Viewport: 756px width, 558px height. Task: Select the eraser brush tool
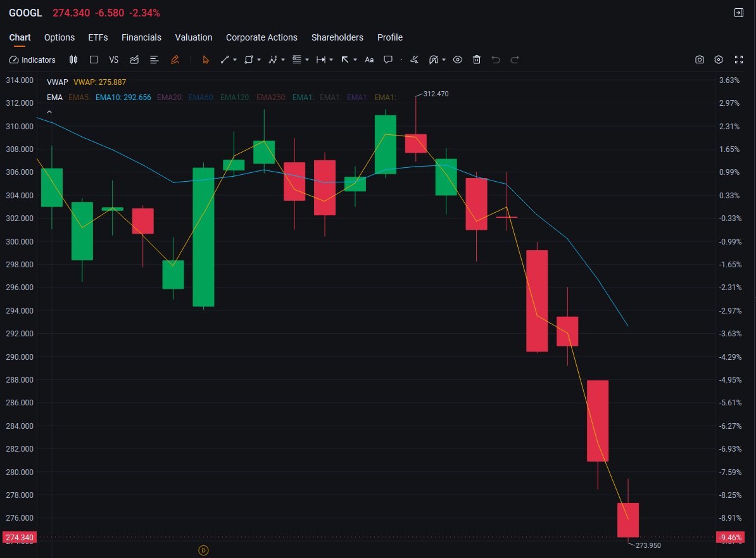click(x=414, y=60)
